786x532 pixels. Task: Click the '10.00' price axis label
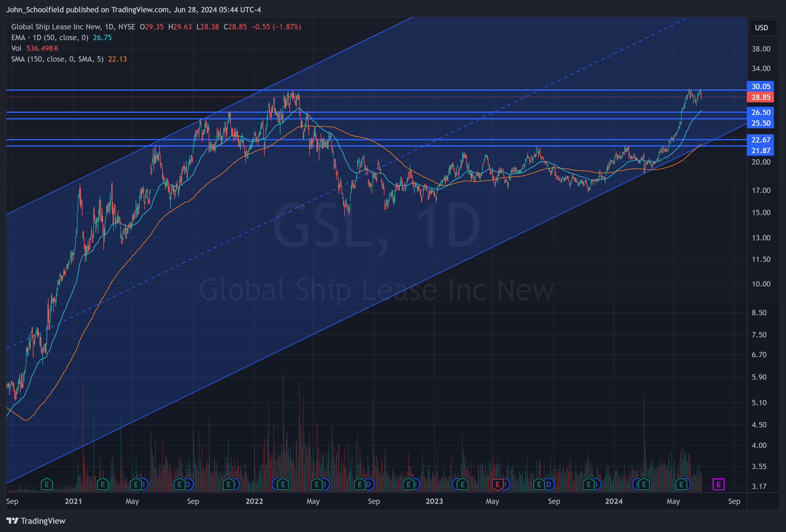coord(761,284)
